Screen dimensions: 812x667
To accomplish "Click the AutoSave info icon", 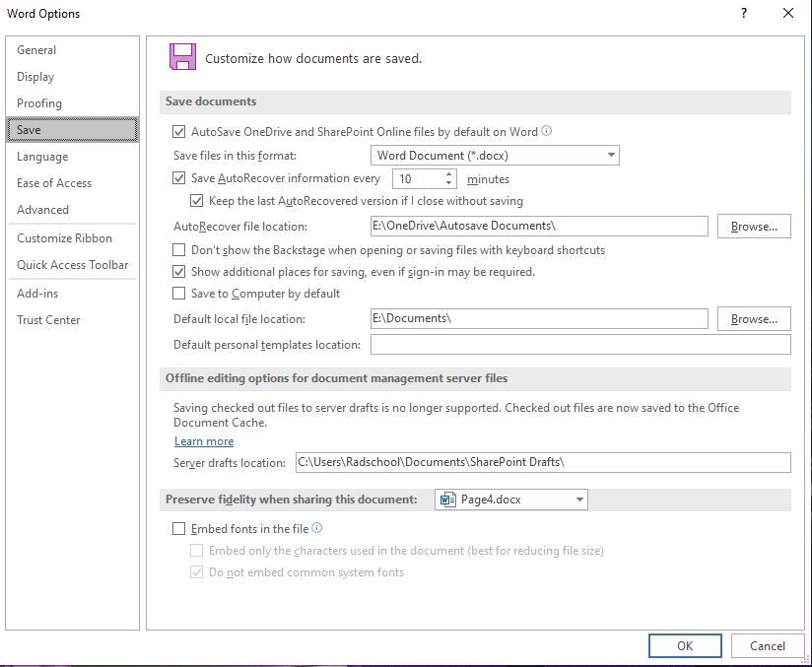I will 546,131.
